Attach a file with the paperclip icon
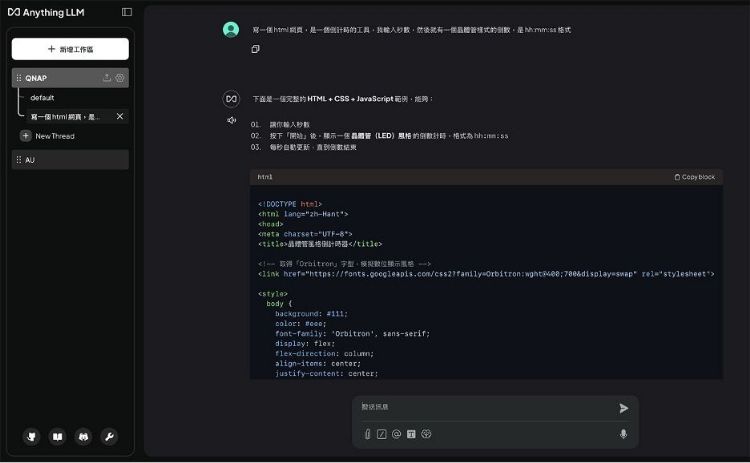 click(x=367, y=434)
